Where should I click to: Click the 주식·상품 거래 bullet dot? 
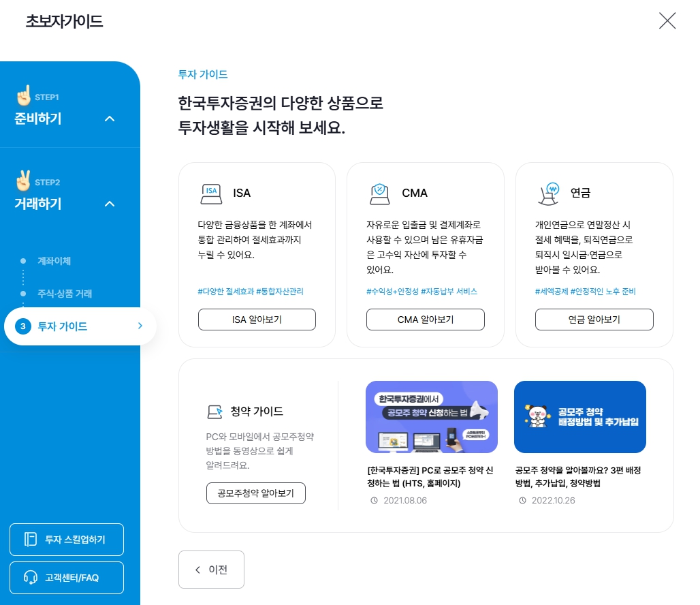[x=23, y=294]
